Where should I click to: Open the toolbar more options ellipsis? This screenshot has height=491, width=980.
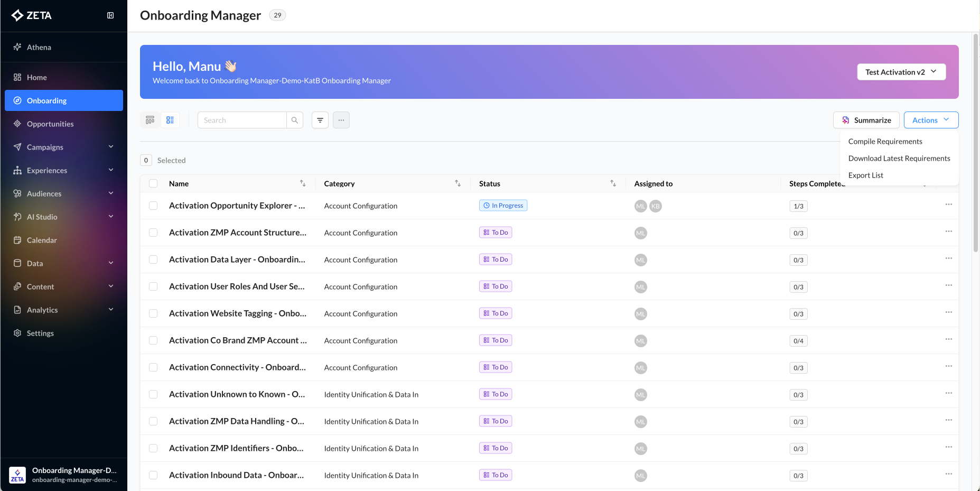tap(341, 120)
